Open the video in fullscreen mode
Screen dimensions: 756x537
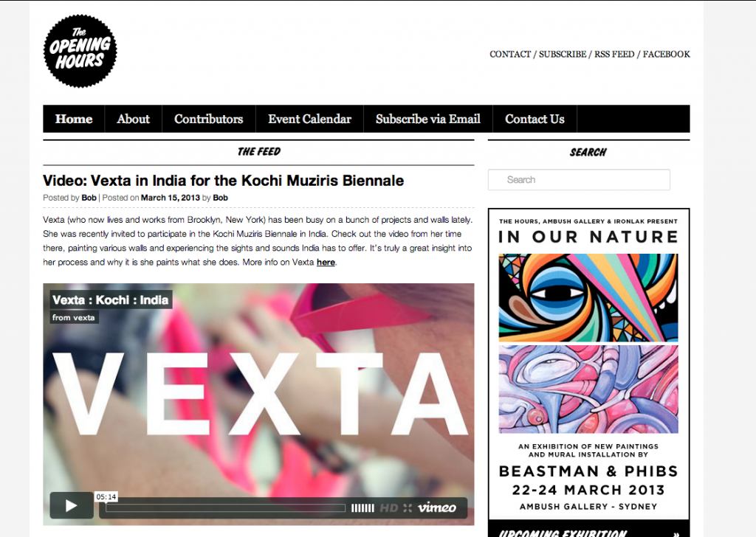click(408, 507)
